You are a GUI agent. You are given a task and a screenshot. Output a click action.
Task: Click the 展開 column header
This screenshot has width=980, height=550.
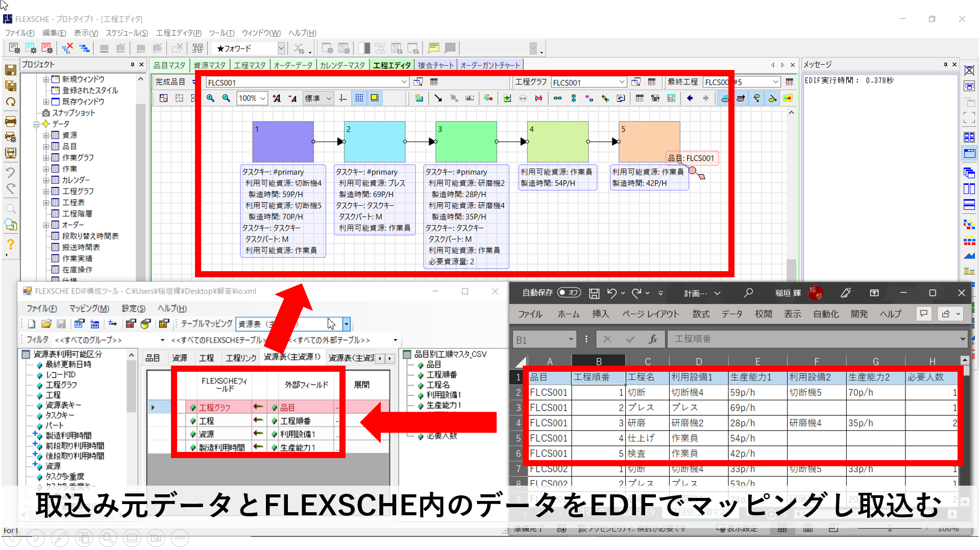click(362, 385)
